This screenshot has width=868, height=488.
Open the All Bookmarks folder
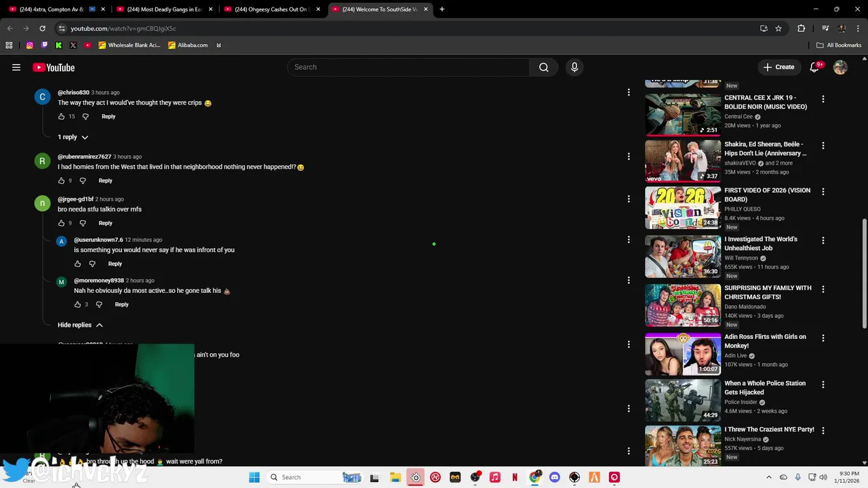[839, 45]
